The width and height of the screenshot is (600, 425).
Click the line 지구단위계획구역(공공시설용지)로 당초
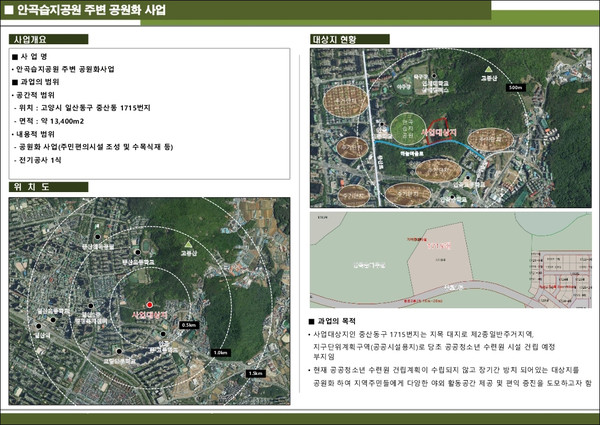coord(434,347)
